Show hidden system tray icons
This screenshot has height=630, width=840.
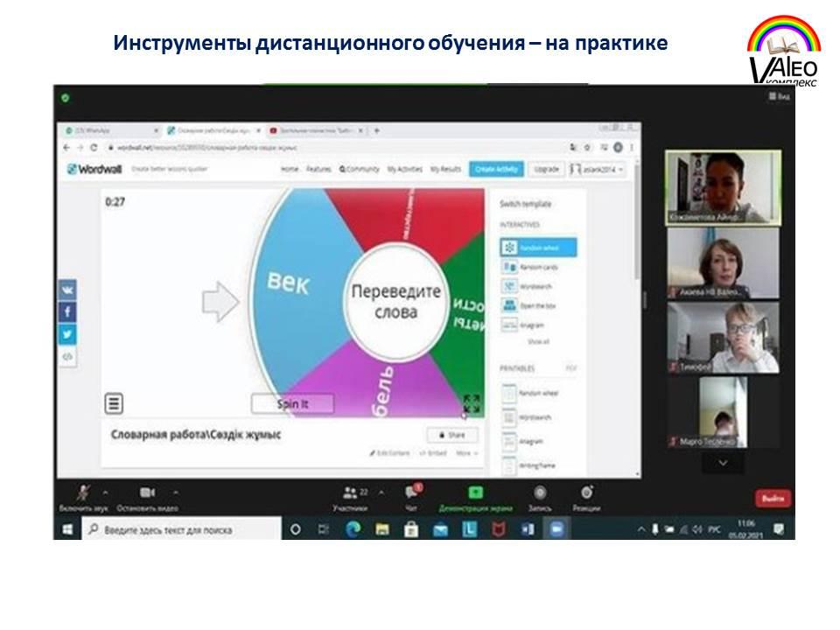click(640, 530)
